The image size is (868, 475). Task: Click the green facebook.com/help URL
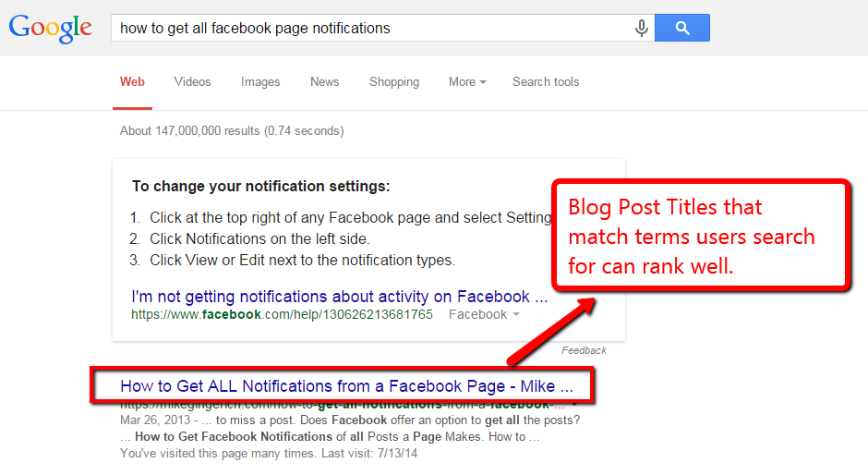(282, 315)
